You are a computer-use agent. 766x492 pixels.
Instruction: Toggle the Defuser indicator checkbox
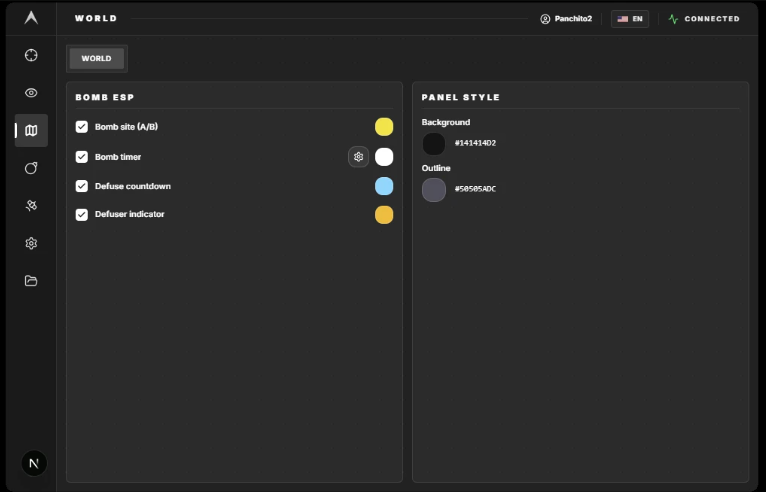click(82, 215)
